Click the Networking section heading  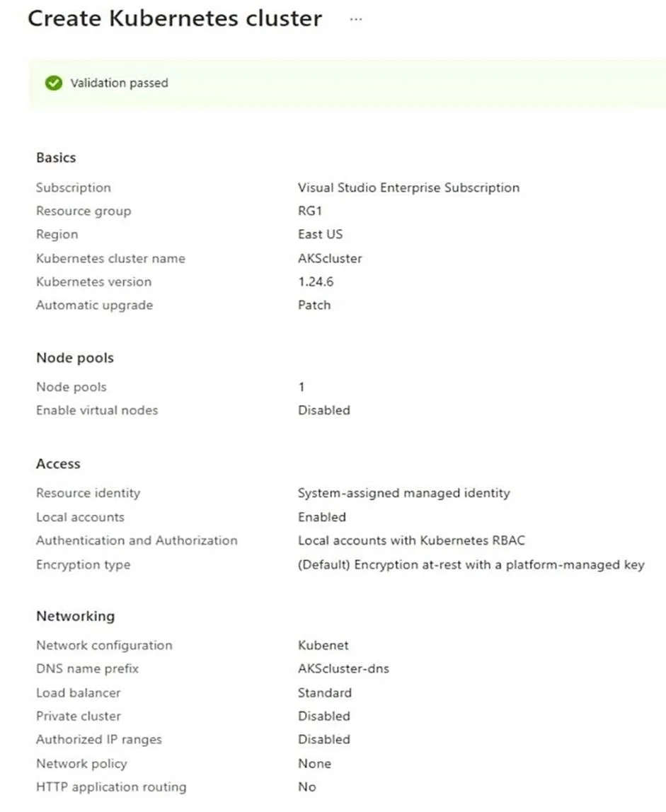click(x=76, y=616)
